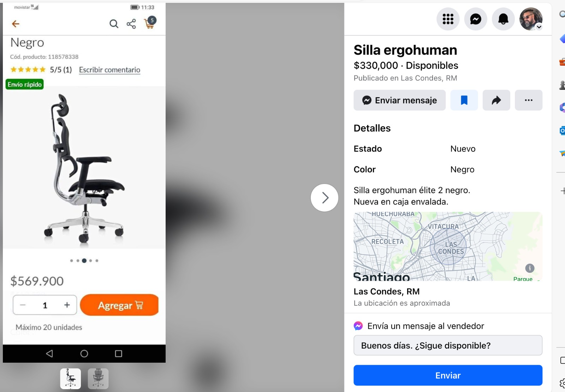Viewport: 565px width, 392px height.
Task: Click the Las Condes map preview
Action: click(x=448, y=246)
